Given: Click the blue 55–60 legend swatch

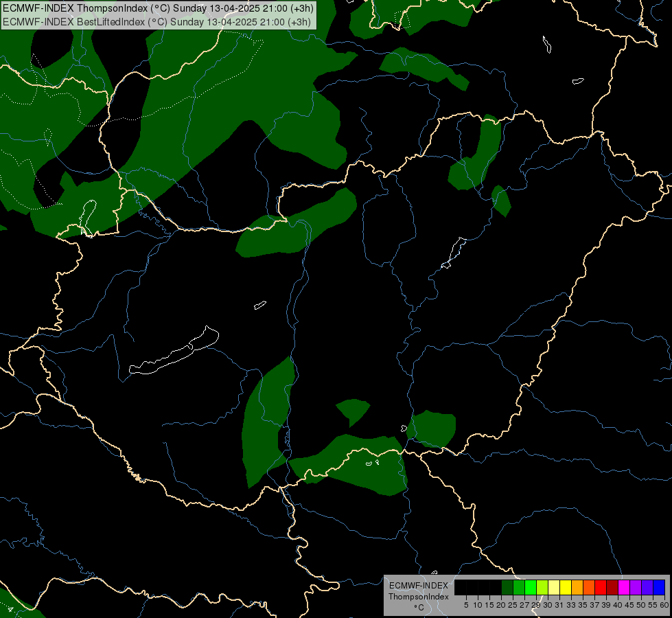Looking at the screenshot, I should [x=659, y=587].
